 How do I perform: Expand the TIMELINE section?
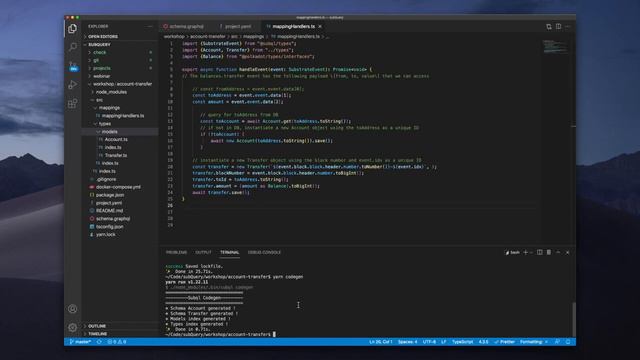click(x=98, y=334)
